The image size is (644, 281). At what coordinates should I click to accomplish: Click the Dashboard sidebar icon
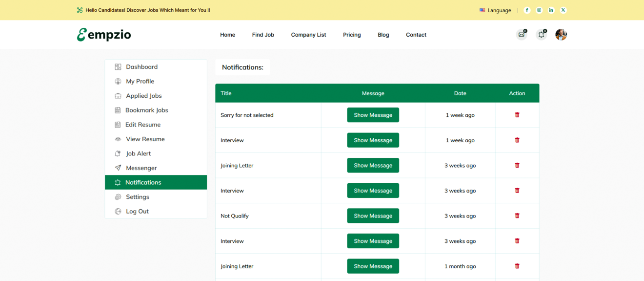[x=118, y=67]
